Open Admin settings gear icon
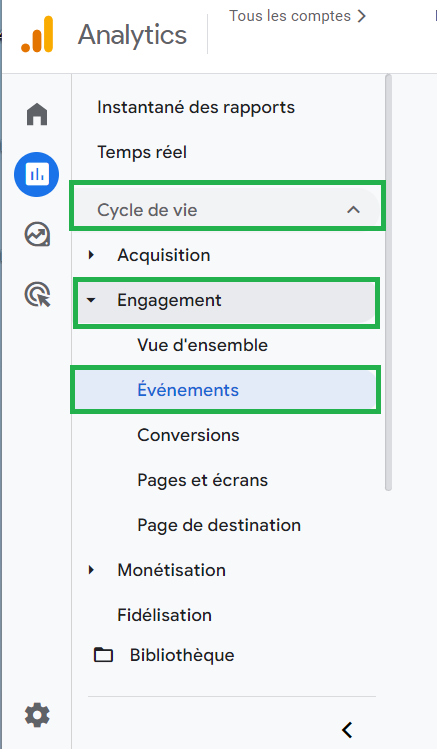 [37, 715]
